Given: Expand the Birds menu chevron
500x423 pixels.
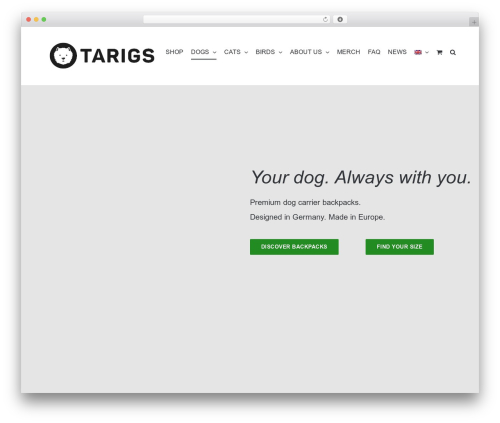Looking at the screenshot, I should tap(280, 52).
